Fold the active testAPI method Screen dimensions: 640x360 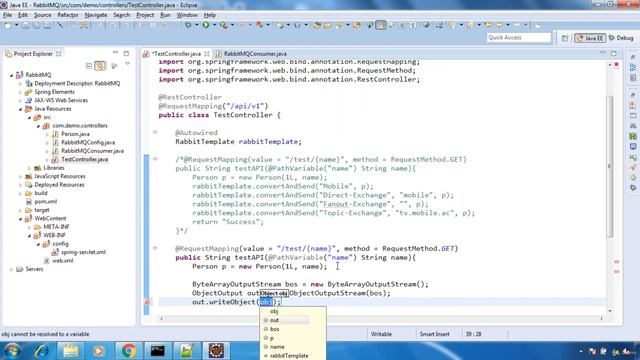pos(155,248)
